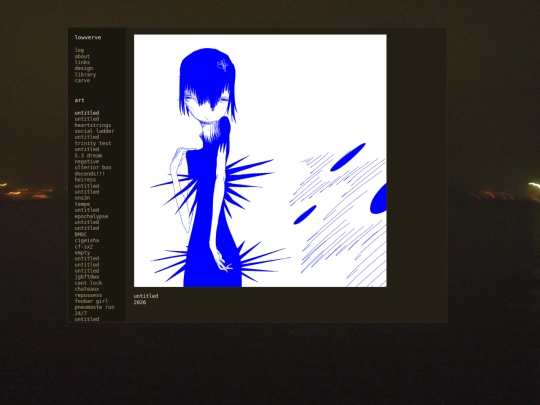
Task: Click the untitled caption below the artwork
Action: 146,296
